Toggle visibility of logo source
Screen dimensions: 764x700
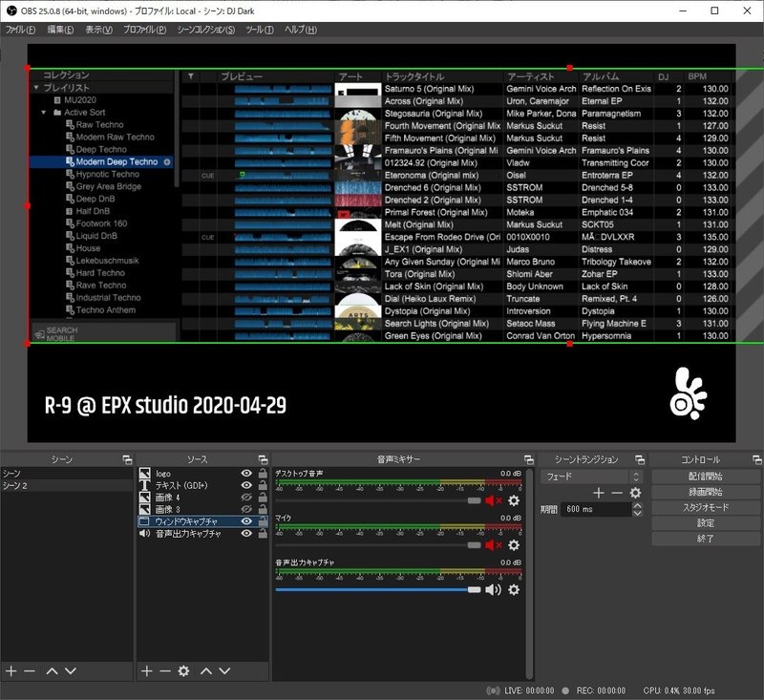tap(246, 473)
